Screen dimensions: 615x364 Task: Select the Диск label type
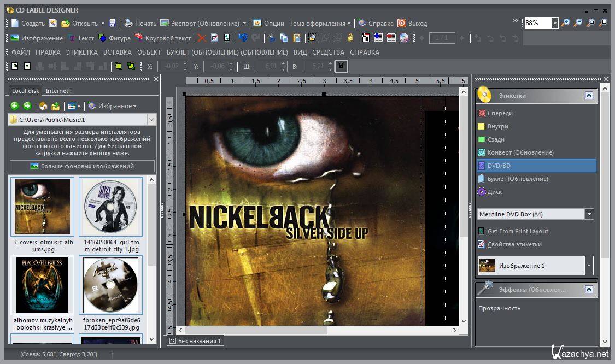(494, 192)
